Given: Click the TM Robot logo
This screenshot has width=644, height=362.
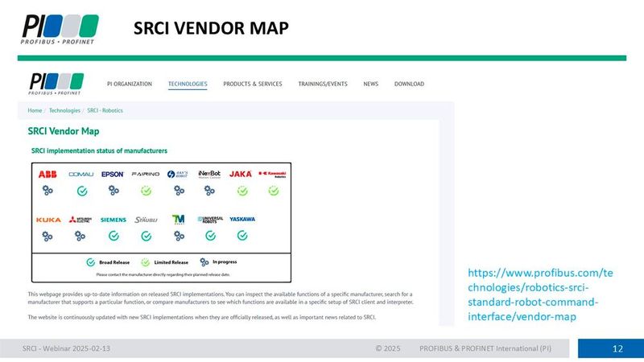Looking at the screenshot, I should coord(178,220).
